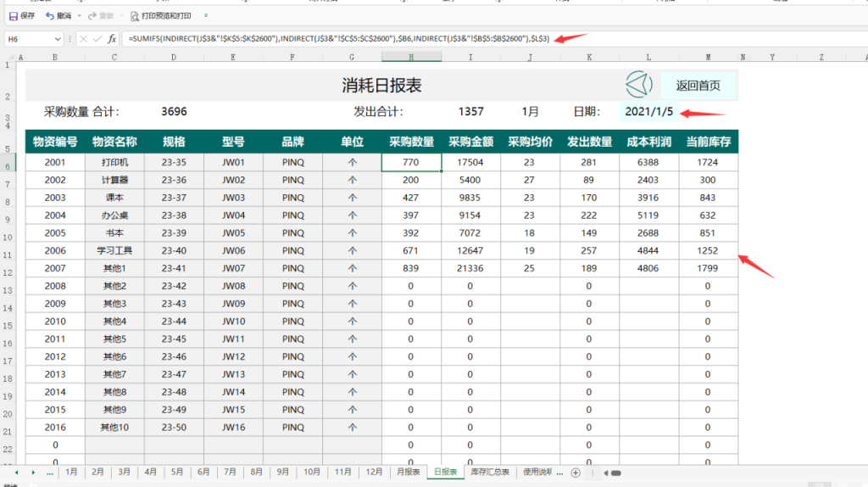868x487 pixels.
Task: Click the 采购数量 column header cell
Action: click(x=411, y=142)
